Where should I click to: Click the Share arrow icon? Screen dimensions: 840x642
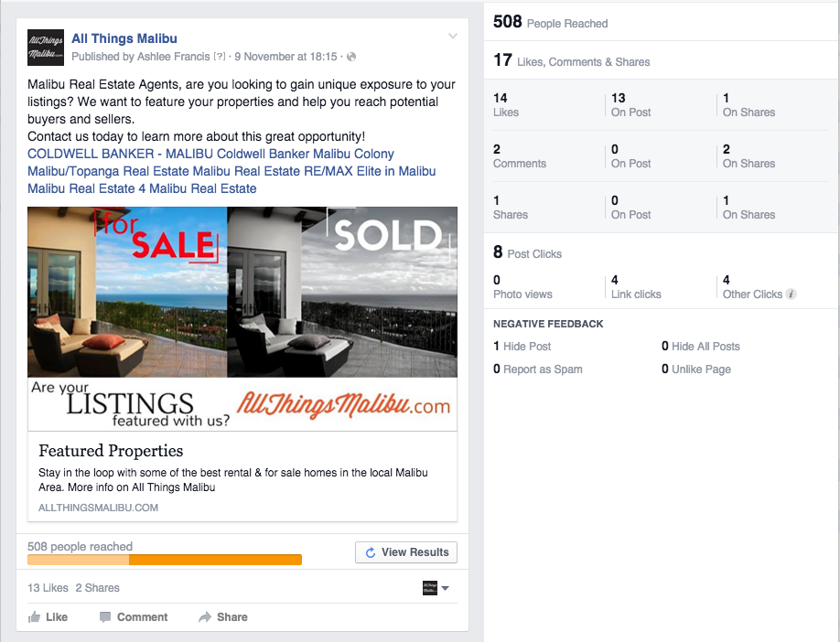tap(205, 617)
